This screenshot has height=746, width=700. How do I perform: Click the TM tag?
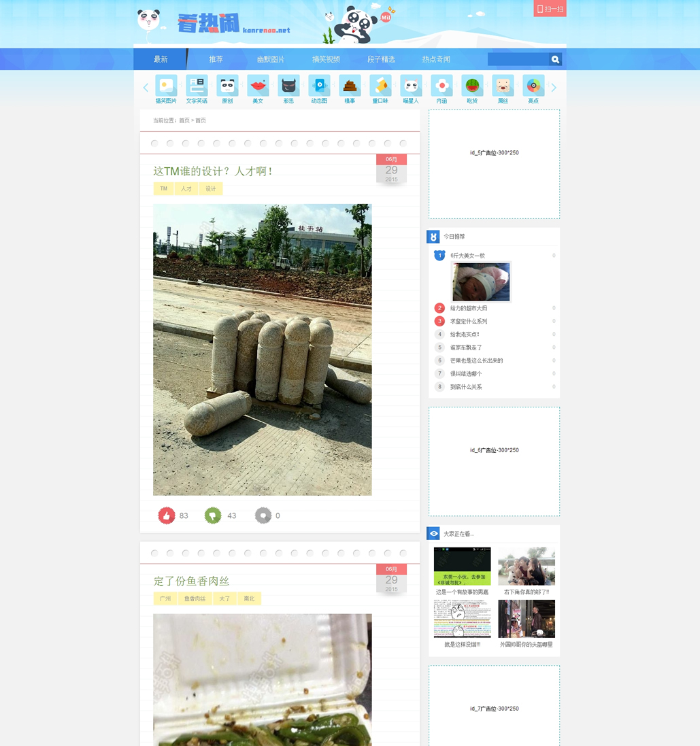pos(164,189)
